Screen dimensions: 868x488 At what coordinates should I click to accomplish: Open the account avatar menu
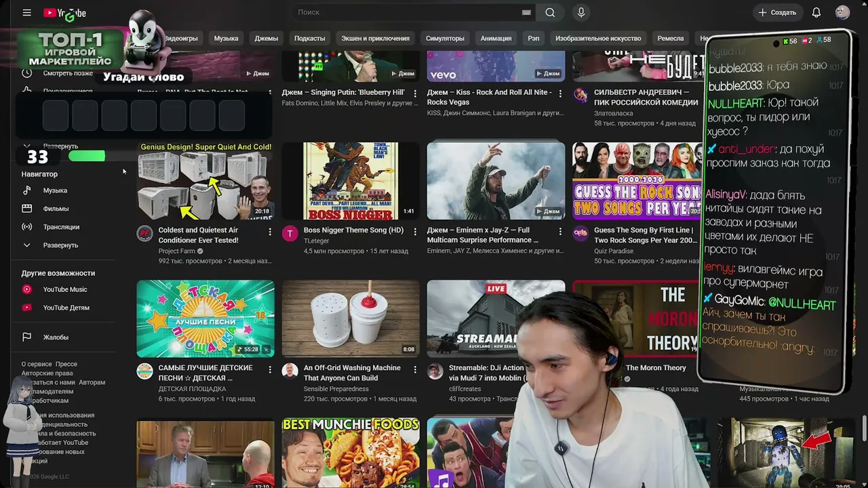843,12
